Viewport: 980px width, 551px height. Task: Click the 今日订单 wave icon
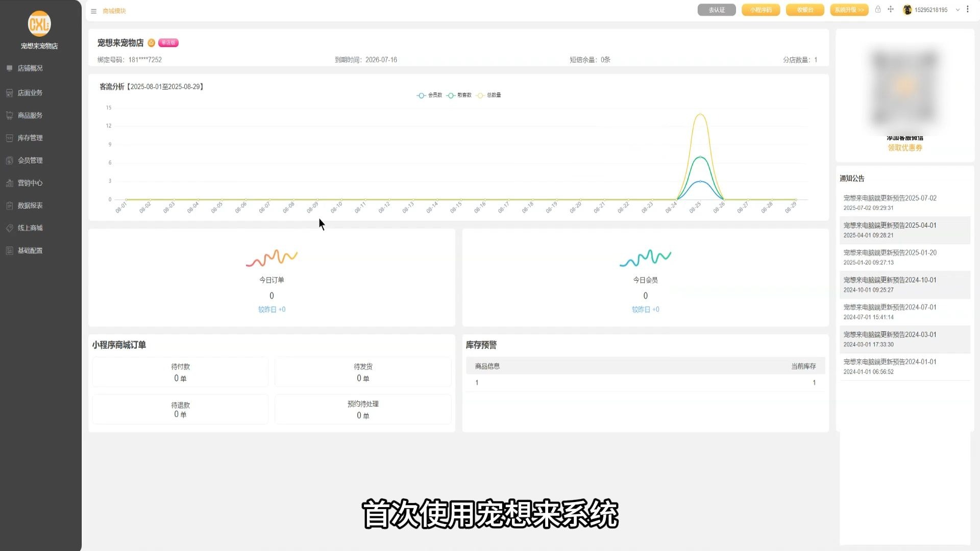click(x=272, y=258)
